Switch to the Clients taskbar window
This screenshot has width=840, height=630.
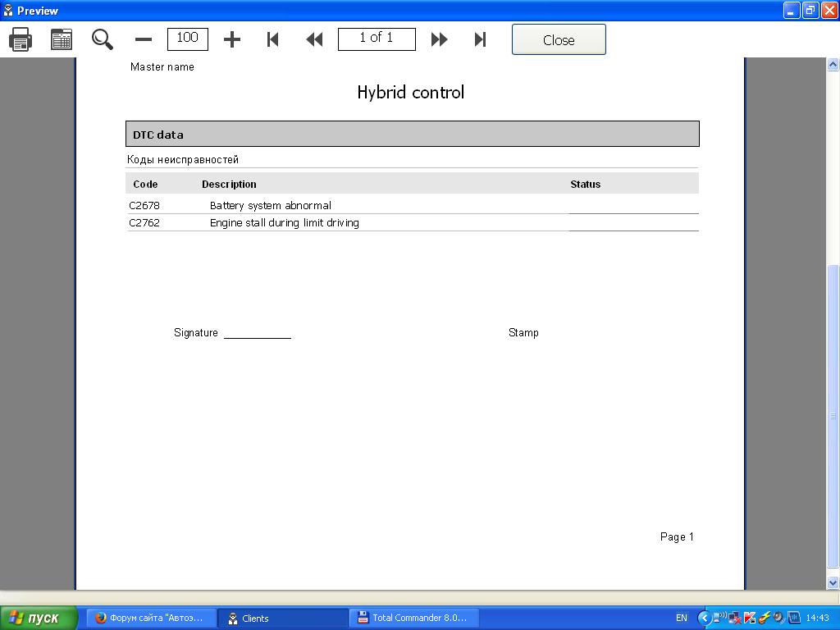[283, 618]
